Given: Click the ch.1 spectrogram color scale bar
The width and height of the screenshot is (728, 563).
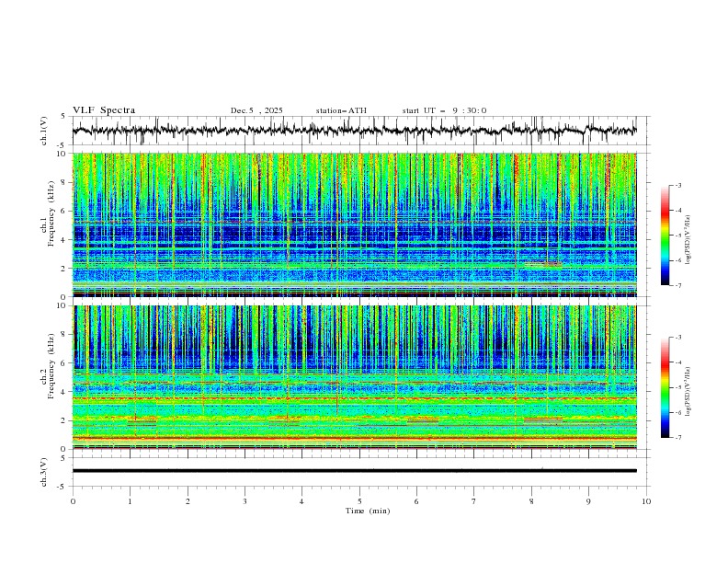Looking at the screenshot, I should tap(665, 236).
